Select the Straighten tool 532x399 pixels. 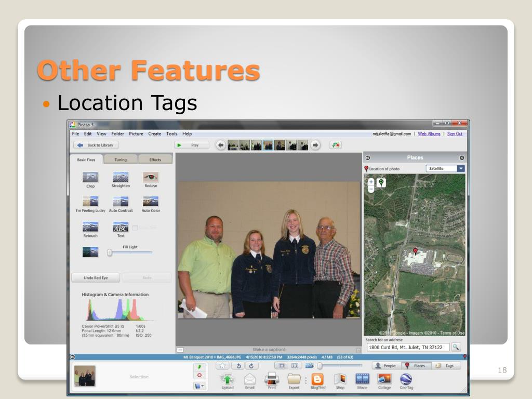[121, 177]
